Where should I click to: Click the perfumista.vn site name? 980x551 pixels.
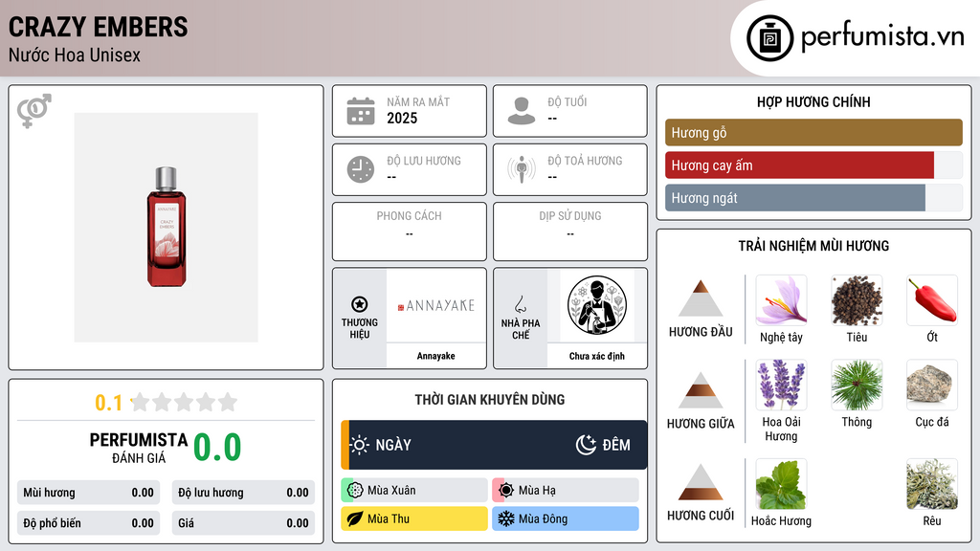(882, 37)
